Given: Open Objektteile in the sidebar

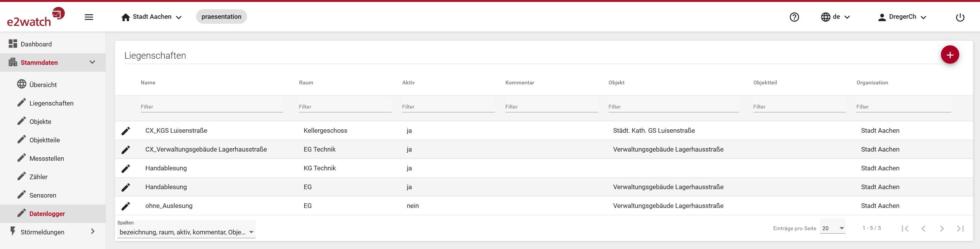Looking at the screenshot, I should (x=53, y=140).
